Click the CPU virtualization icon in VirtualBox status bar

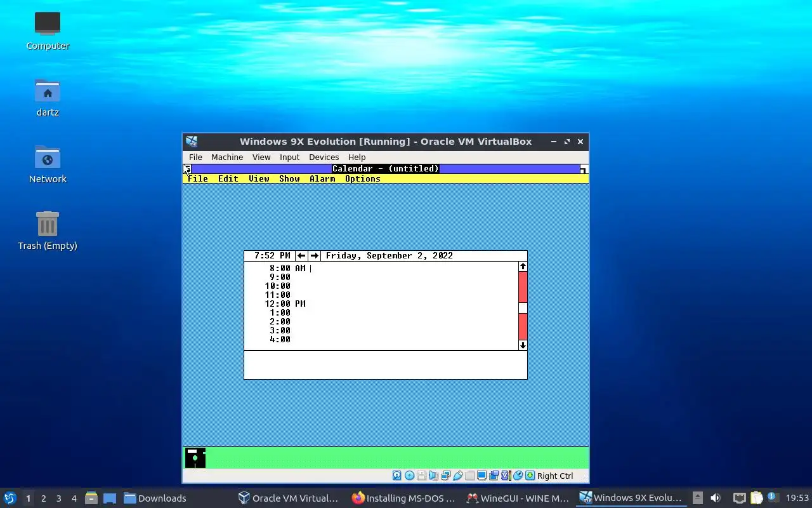(506, 476)
